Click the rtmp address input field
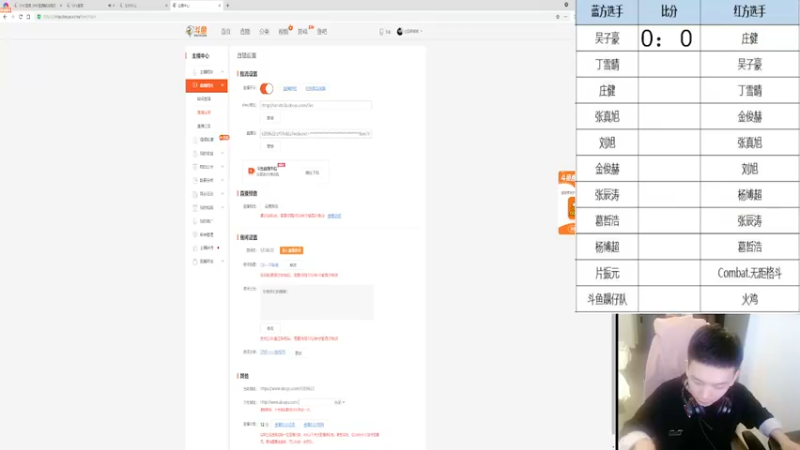 point(316,105)
